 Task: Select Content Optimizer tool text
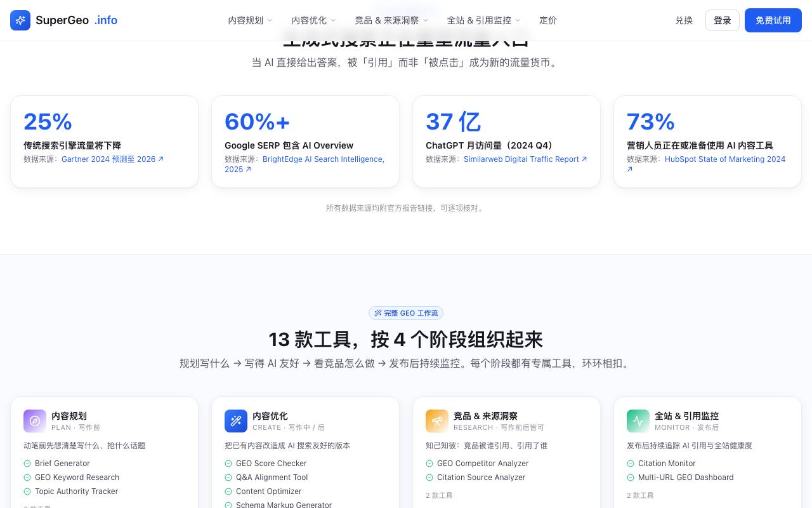click(x=269, y=491)
